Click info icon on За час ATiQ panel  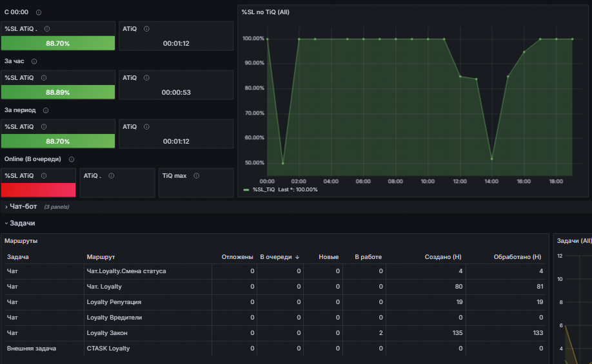(x=146, y=78)
